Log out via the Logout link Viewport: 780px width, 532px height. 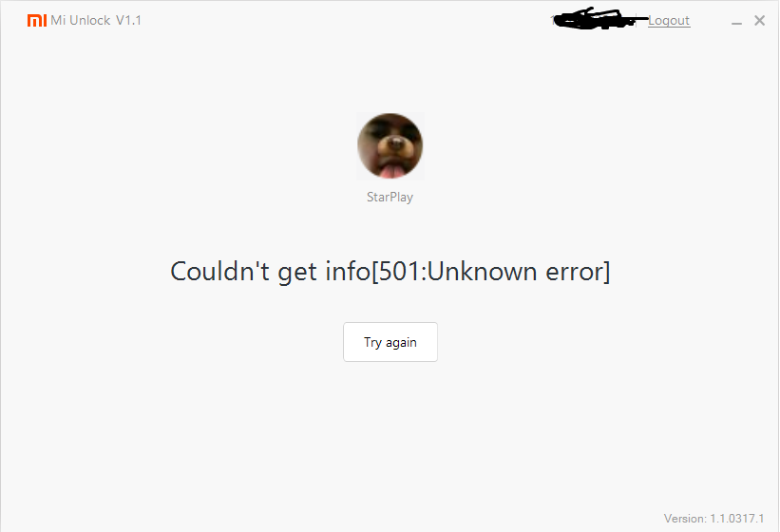(669, 20)
